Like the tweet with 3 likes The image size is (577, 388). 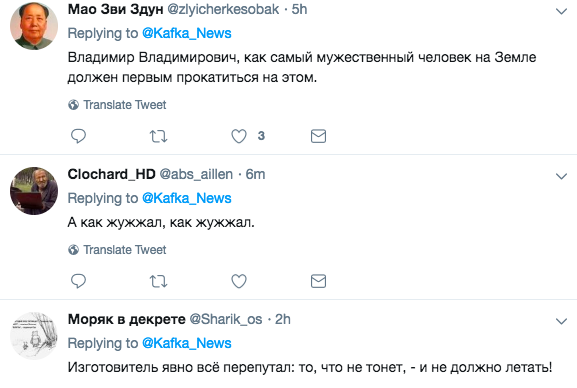[239, 136]
